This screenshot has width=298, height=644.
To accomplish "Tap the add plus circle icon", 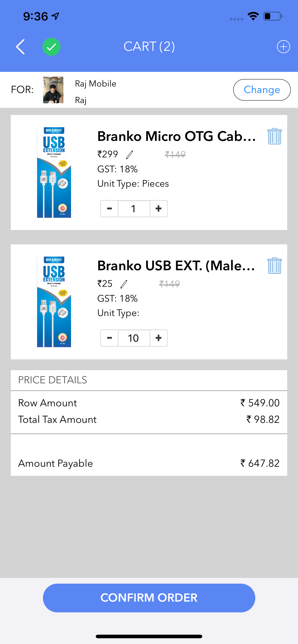I will [x=283, y=47].
